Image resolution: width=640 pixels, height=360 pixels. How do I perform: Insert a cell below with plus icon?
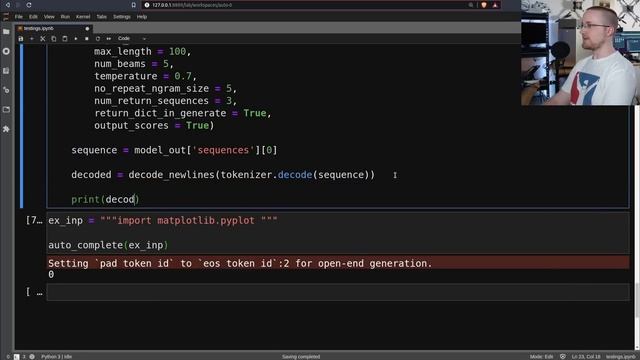pyautogui.click(x=32, y=39)
